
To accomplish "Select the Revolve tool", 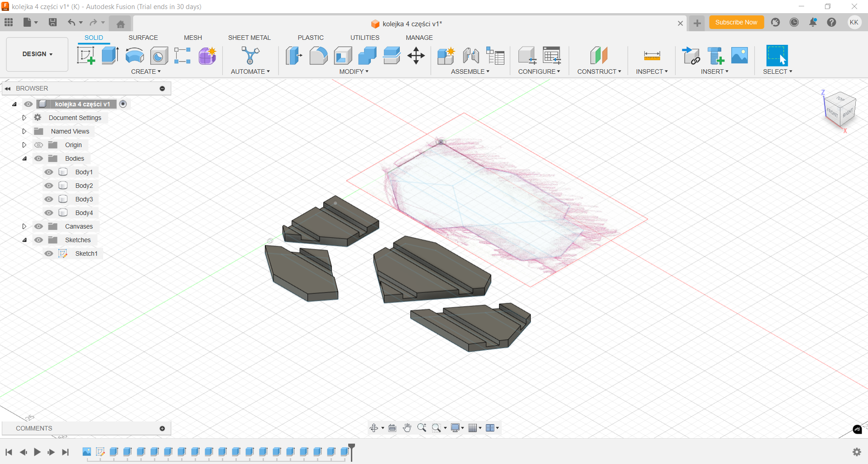I will coord(134,56).
